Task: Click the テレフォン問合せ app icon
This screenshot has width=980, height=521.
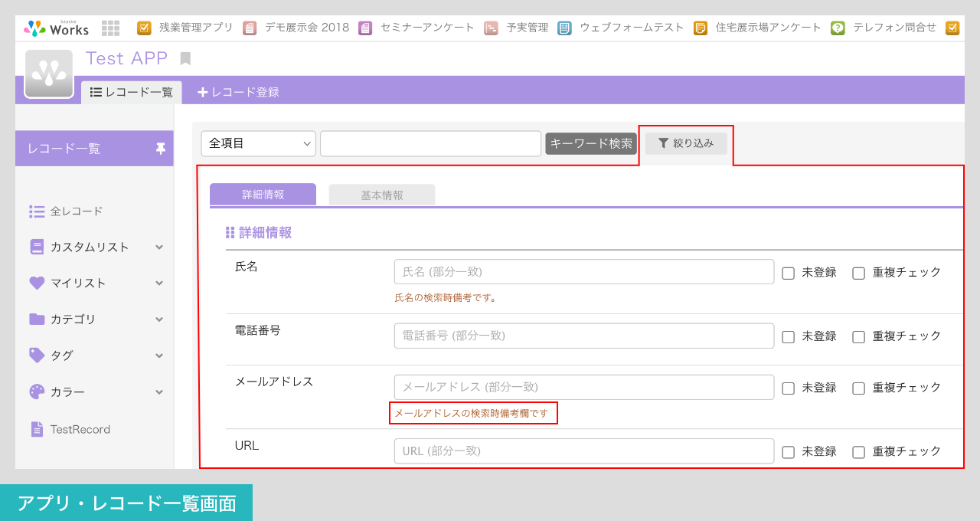Action: click(x=838, y=28)
